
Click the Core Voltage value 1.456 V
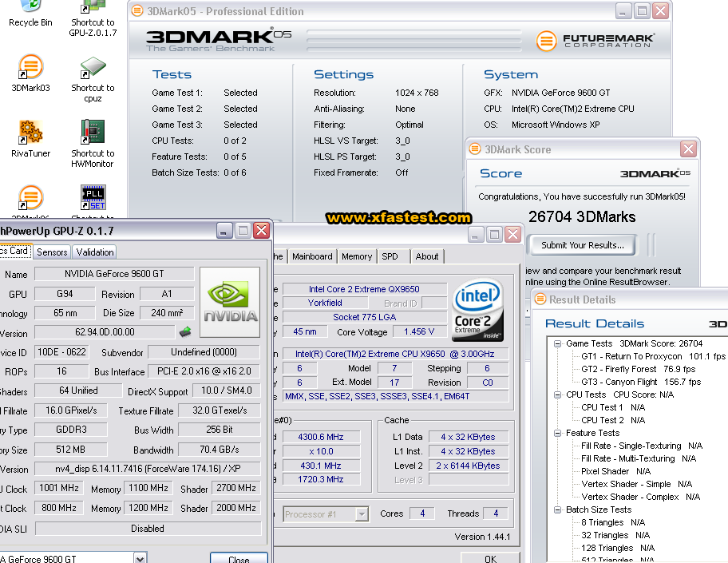[419, 331]
